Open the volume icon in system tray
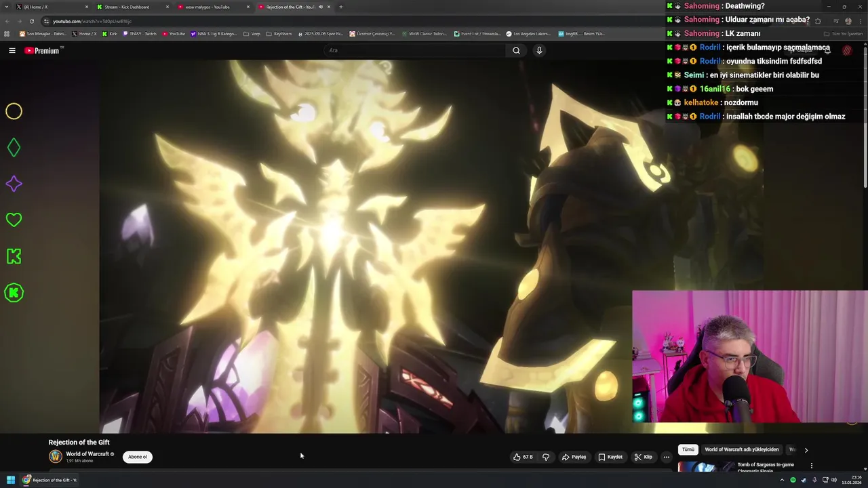 [x=833, y=480]
